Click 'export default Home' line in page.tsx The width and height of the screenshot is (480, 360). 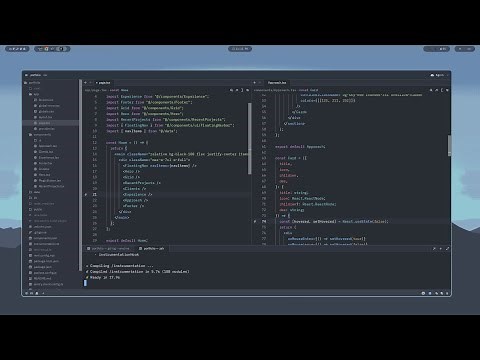127,240
